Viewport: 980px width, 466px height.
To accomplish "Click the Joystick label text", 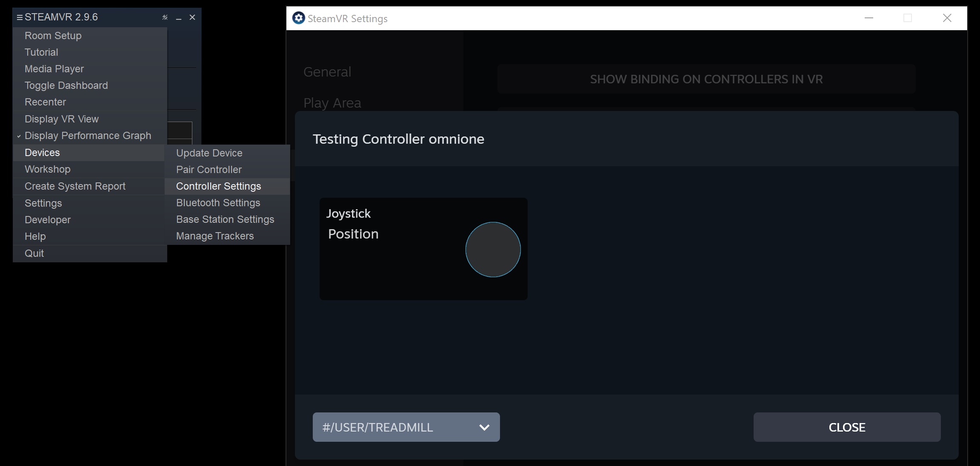I will [349, 213].
